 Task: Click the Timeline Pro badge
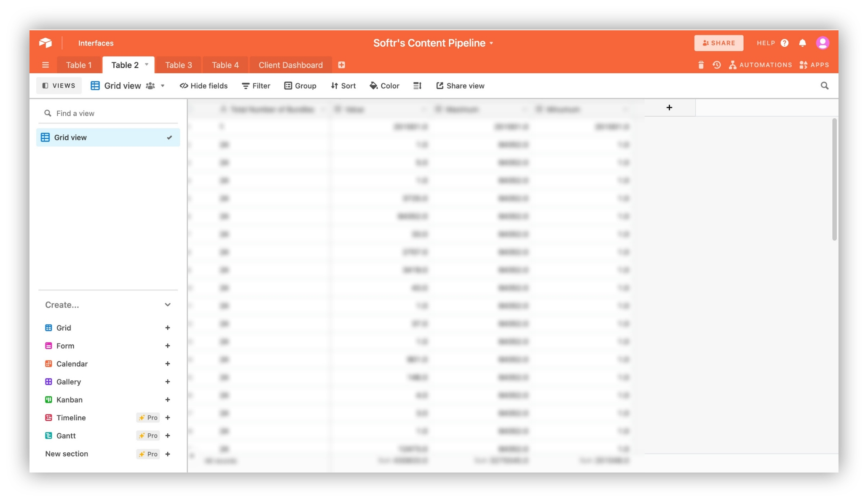click(148, 418)
